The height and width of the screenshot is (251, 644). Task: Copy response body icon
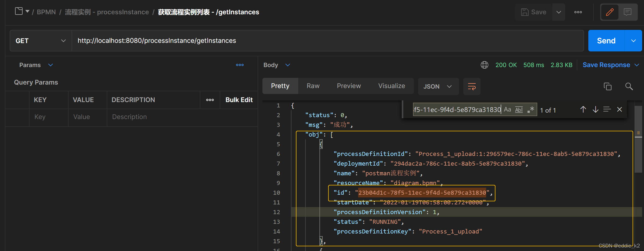point(607,86)
